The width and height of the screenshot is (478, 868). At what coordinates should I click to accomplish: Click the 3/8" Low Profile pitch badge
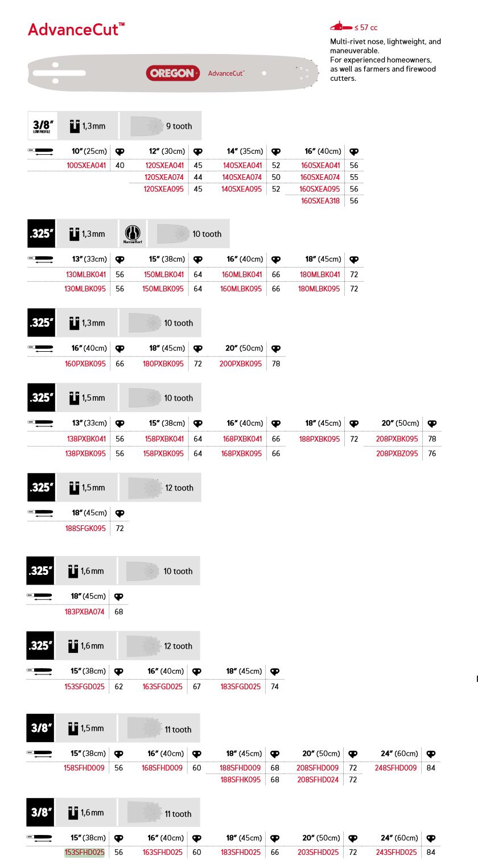point(42,126)
